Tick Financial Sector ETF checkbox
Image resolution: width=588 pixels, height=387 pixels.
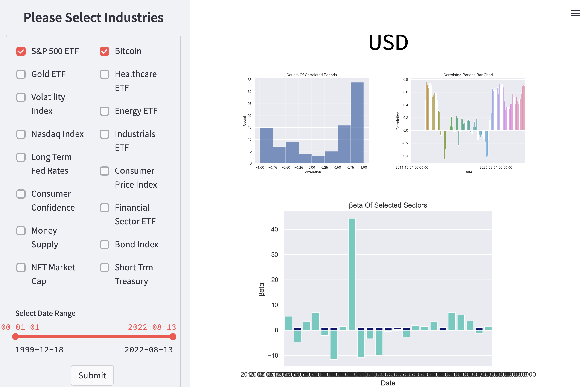tap(105, 208)
